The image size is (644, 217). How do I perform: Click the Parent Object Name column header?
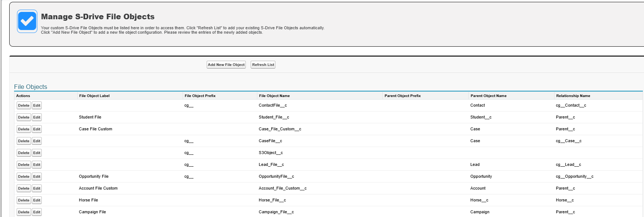tap(488, 96)
